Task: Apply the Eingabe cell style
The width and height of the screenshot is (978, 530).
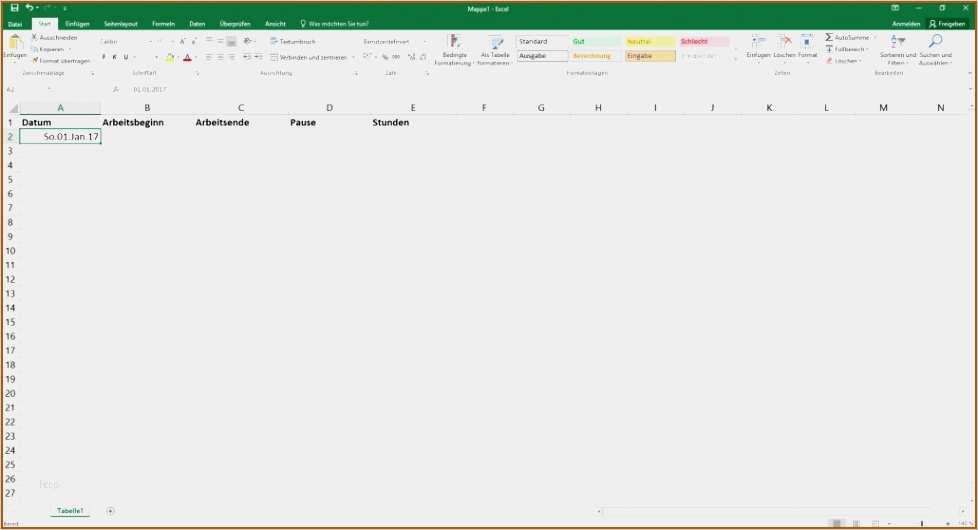Action: click(x=650, y=56)
